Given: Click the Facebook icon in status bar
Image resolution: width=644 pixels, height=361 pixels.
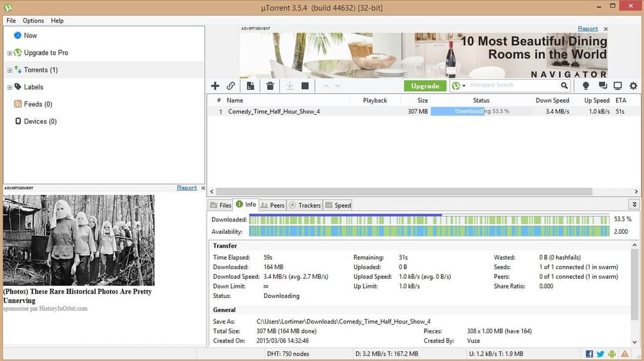Looking at the screenshot, I should pyautogui.click(x=589, y=353).
